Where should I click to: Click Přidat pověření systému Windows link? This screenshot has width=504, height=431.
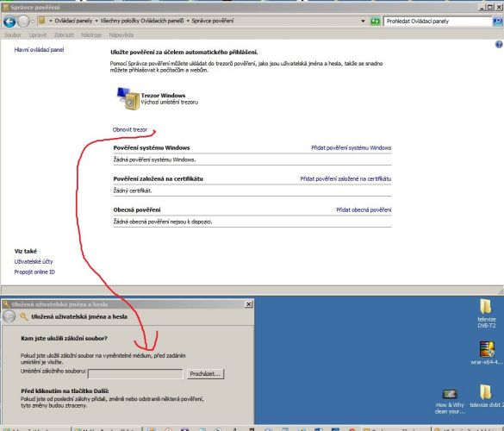tap(351, 147)
